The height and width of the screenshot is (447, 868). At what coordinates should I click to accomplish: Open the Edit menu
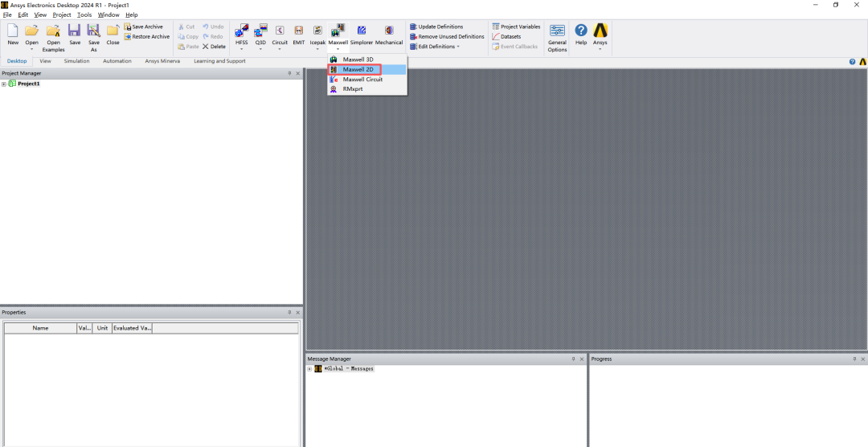[23, 15]
